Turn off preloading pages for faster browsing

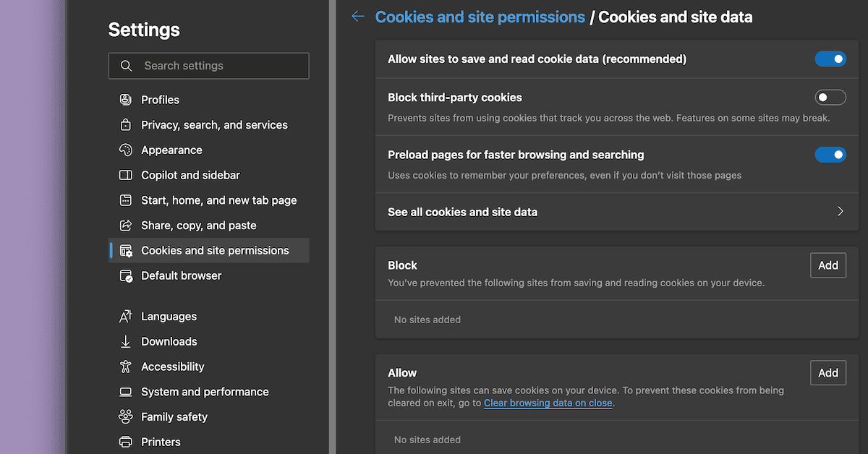point(830,154)
